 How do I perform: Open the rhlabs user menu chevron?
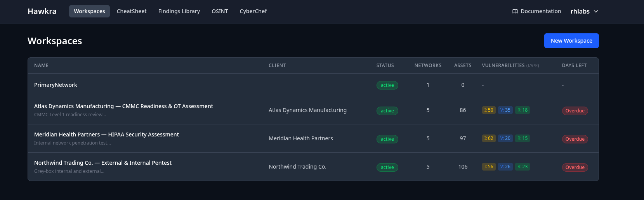tap(596, 11)
